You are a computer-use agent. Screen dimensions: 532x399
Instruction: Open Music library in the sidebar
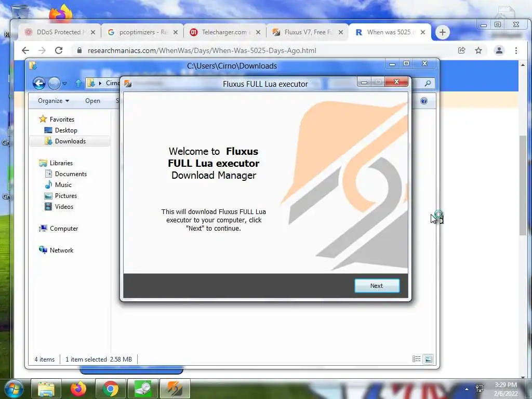tap(58, 184)
